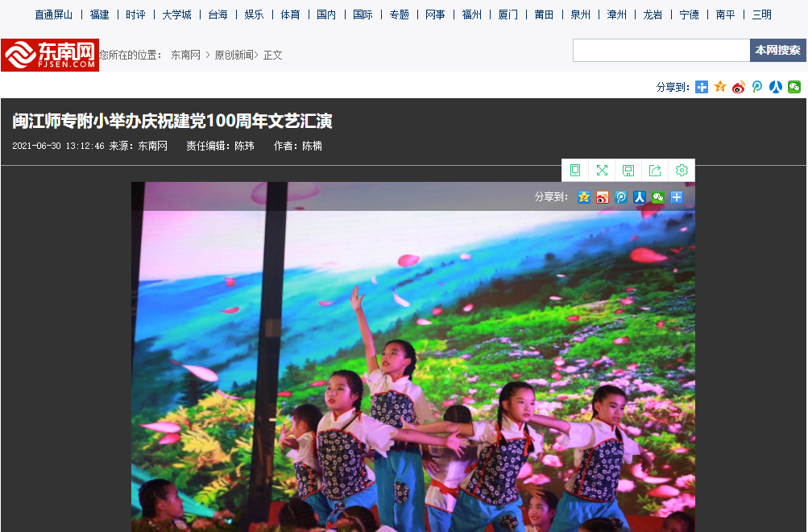Share to Tencent Weibo from the page share bar above the article
The width and height of the screenshot is (808, 532).
[757, 87]
